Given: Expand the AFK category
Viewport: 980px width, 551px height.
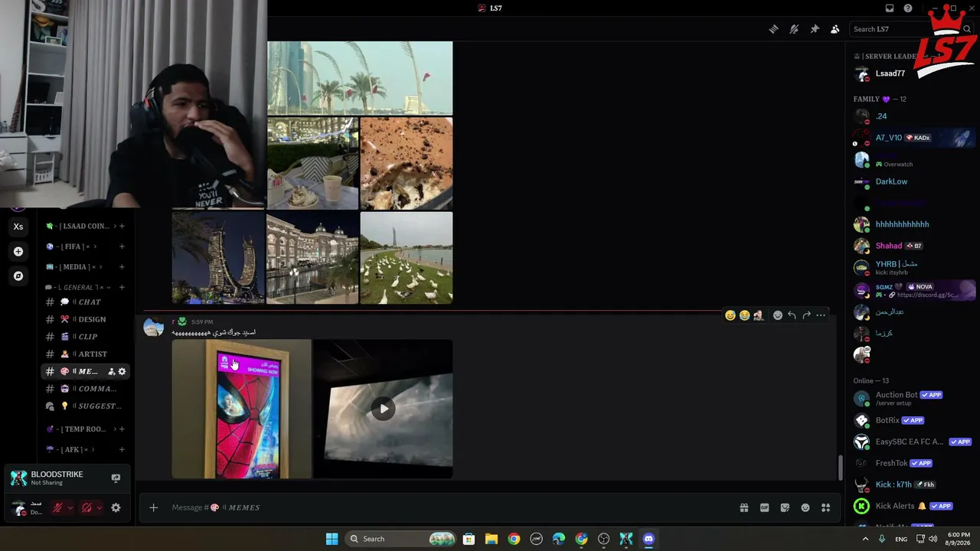Looking at the screenshot, I should pyautogui.click(x=69, y=449).
